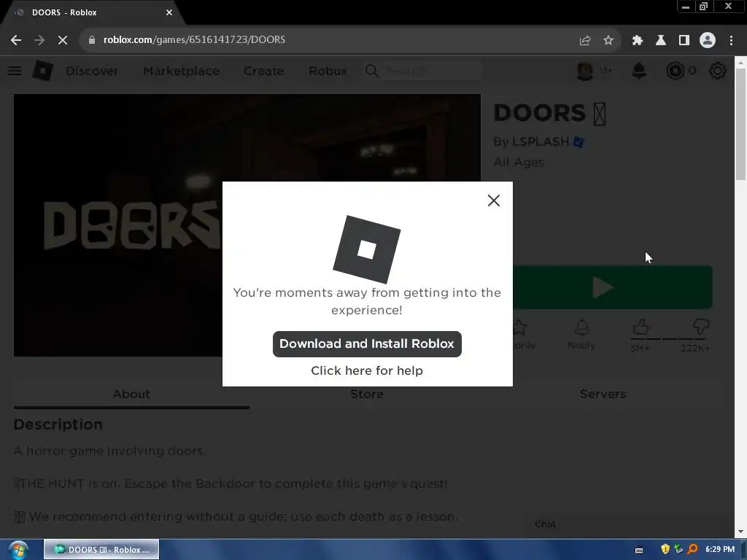This screenshot has width=747, height=560.
Task: Dislike DOORS with thumbs down
Action: point(701,327)
